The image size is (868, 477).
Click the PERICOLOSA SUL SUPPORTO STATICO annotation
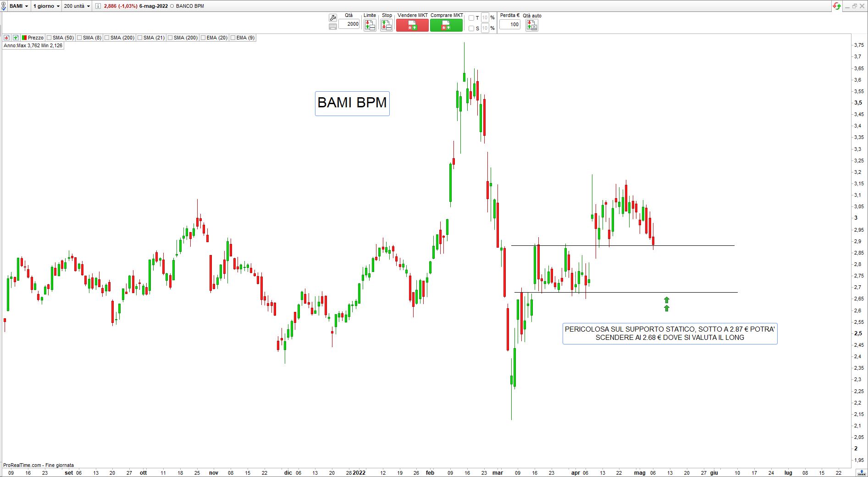[670, 333]
